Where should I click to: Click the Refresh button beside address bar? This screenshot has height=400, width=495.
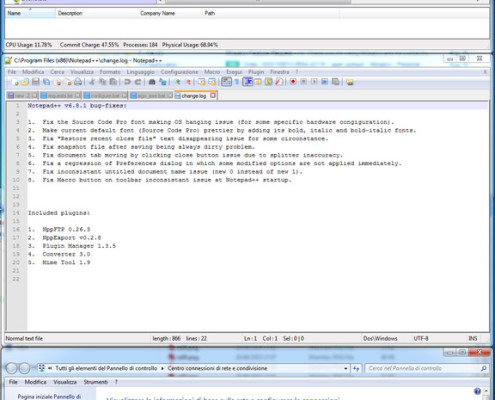pyautogui.click(x=356, y=368)
